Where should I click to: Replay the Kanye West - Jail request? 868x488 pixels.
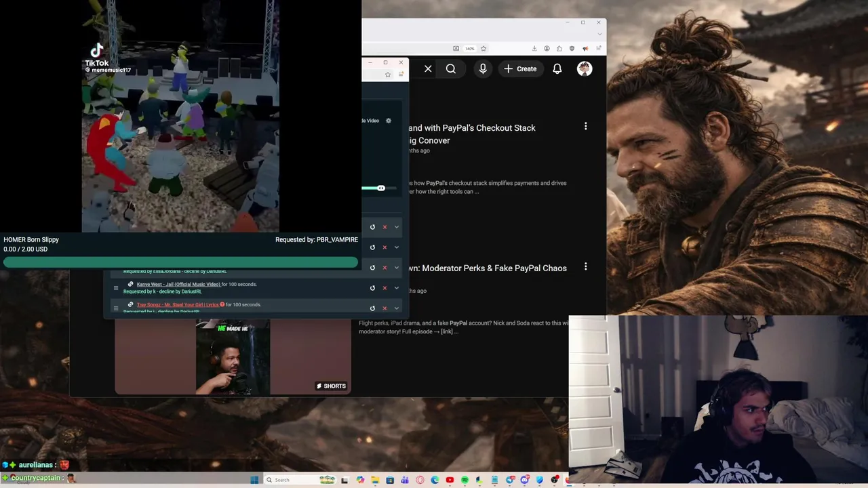[x=372, y=288]
